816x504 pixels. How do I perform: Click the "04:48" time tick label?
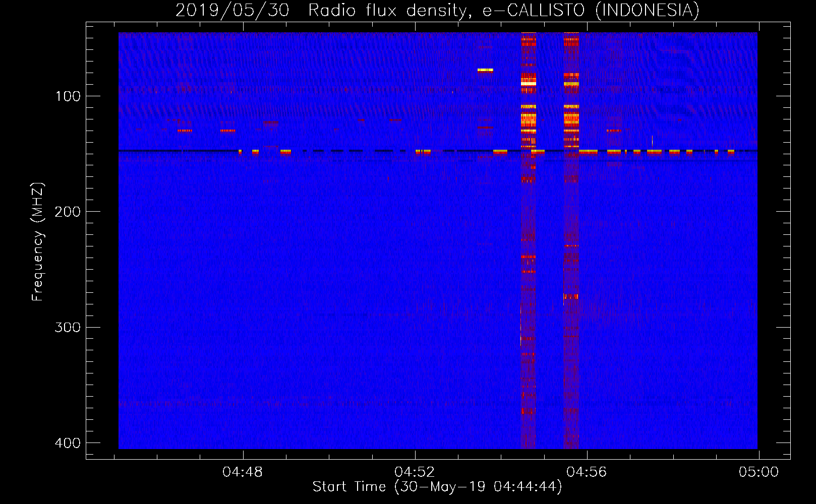pos(243,472)
